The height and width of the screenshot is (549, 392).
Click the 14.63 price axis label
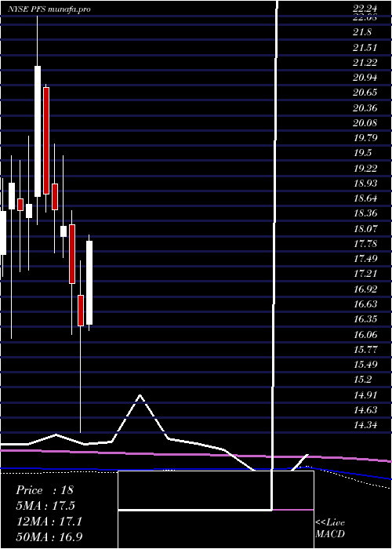(x=365, y=409)
